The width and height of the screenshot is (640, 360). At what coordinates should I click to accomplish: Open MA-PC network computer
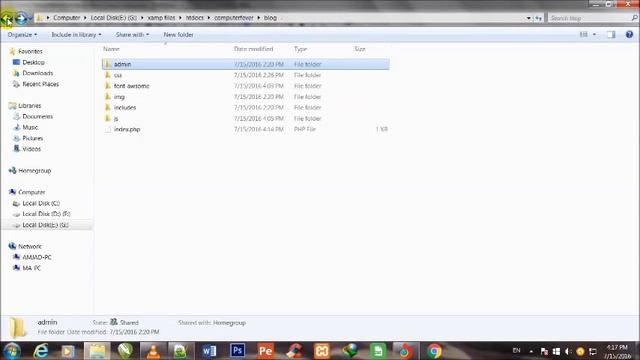click(x=27, y=268)
